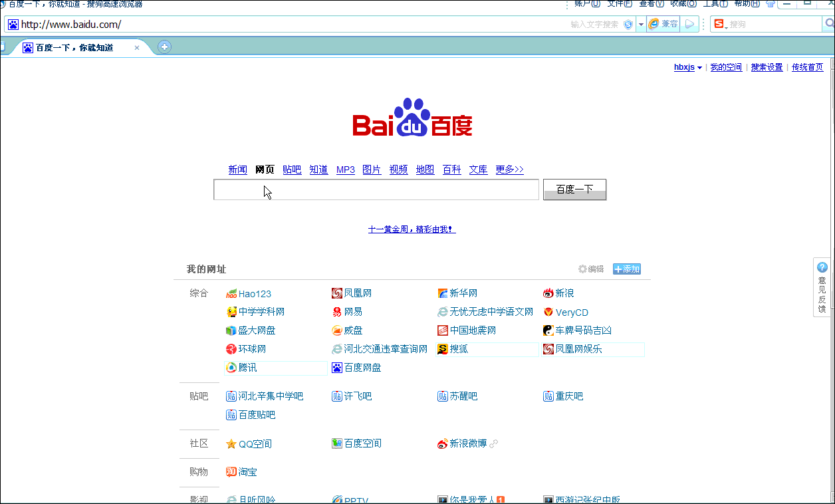
Task: Click the 凤凰网 phoenix favicon
Action: click(337, 293)
